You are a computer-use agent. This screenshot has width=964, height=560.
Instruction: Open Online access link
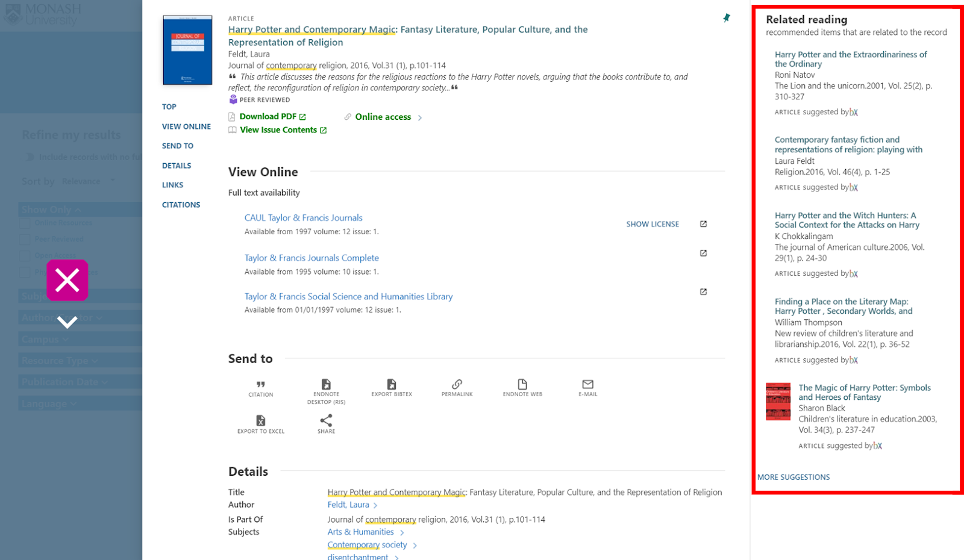tap(383, 117)
